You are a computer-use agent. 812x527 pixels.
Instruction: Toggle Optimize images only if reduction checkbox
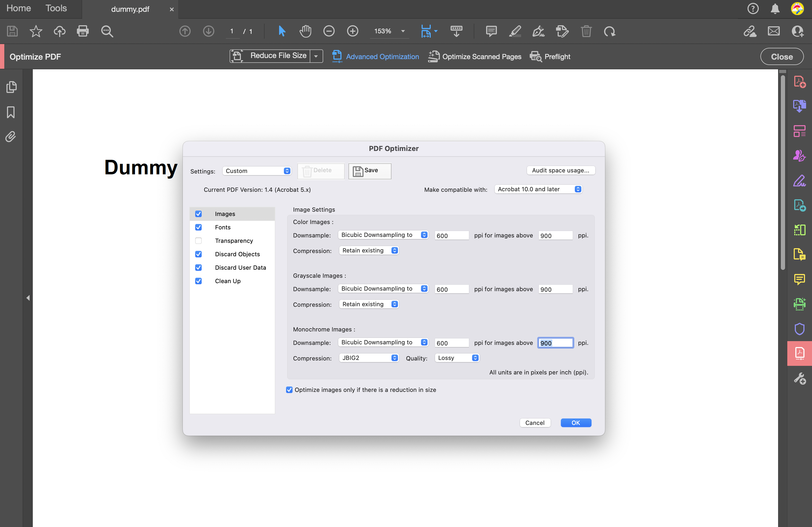[x=289, y=390]
